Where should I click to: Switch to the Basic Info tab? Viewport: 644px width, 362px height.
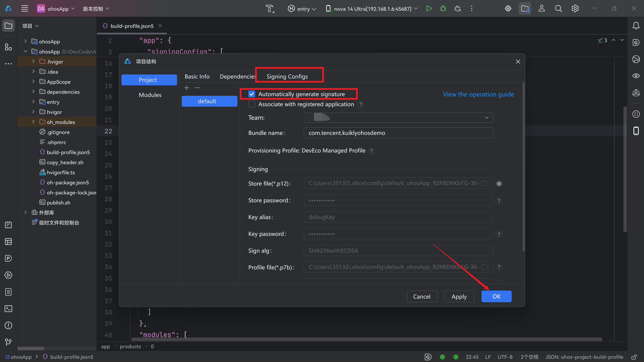coord(197,76)
